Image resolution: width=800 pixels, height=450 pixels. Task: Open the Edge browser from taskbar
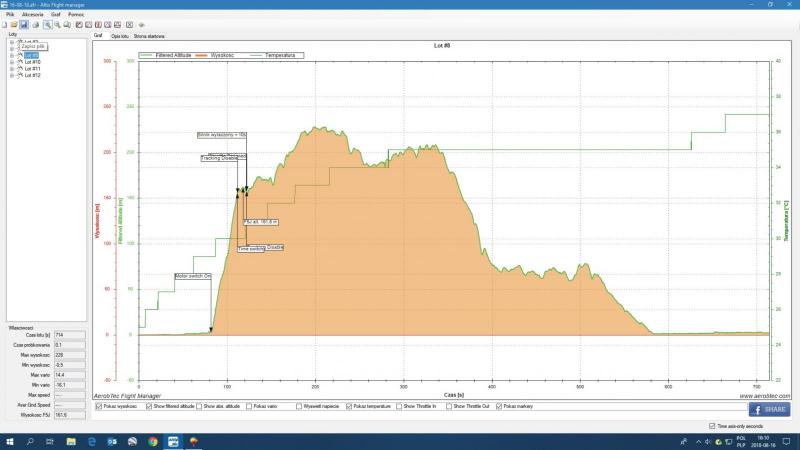[89, 440]
